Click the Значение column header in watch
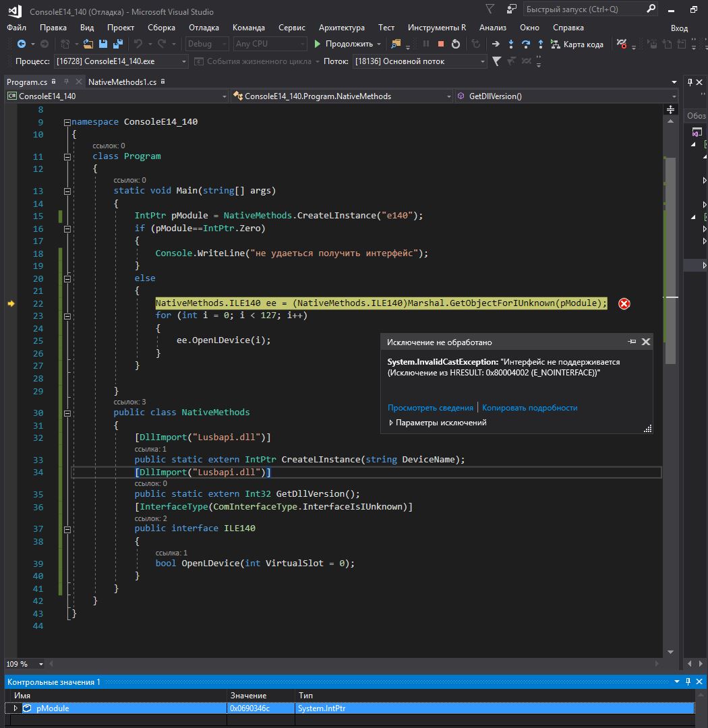 249,695
